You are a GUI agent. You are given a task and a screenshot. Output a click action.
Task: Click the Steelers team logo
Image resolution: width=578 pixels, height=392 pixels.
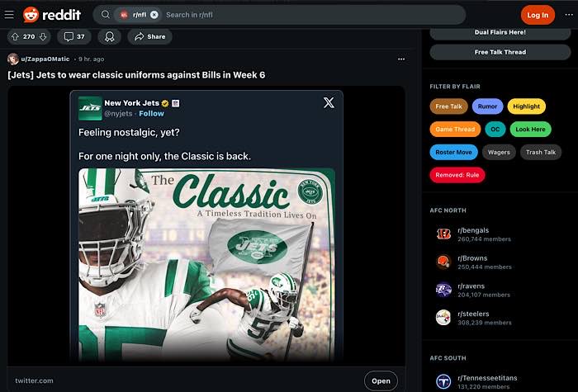[x=443, y=318]
